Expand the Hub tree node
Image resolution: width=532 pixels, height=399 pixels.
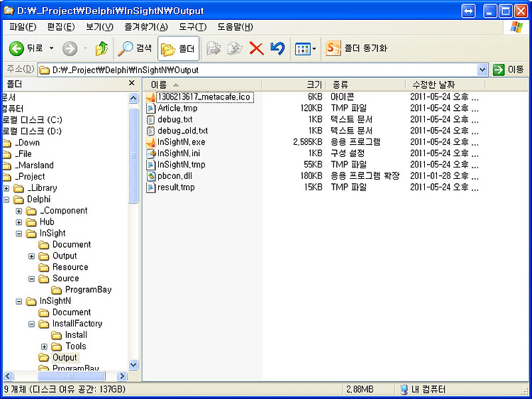click(x=19, y=222)
